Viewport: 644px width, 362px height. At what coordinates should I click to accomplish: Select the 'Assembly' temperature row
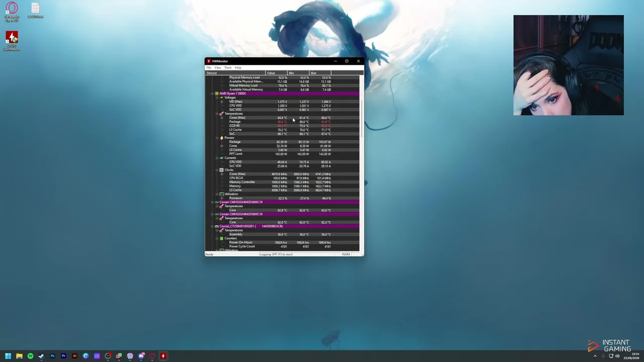coord(282,234)
